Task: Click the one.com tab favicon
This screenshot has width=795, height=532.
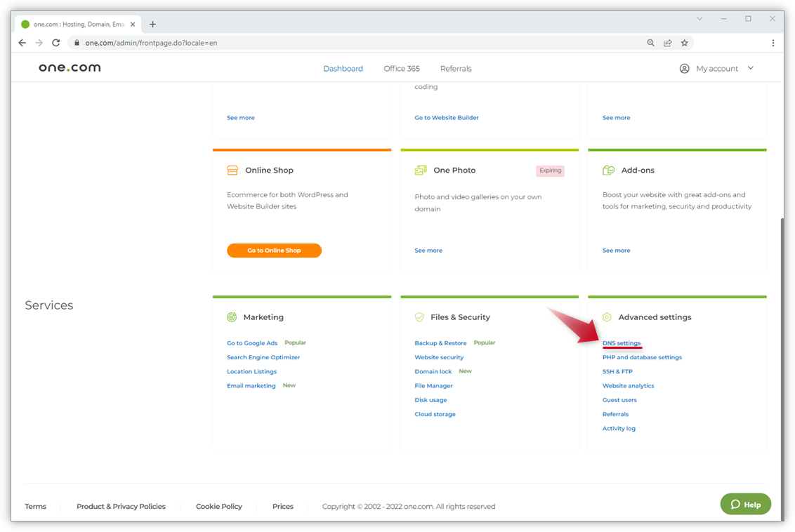Action: coord(25,25)
